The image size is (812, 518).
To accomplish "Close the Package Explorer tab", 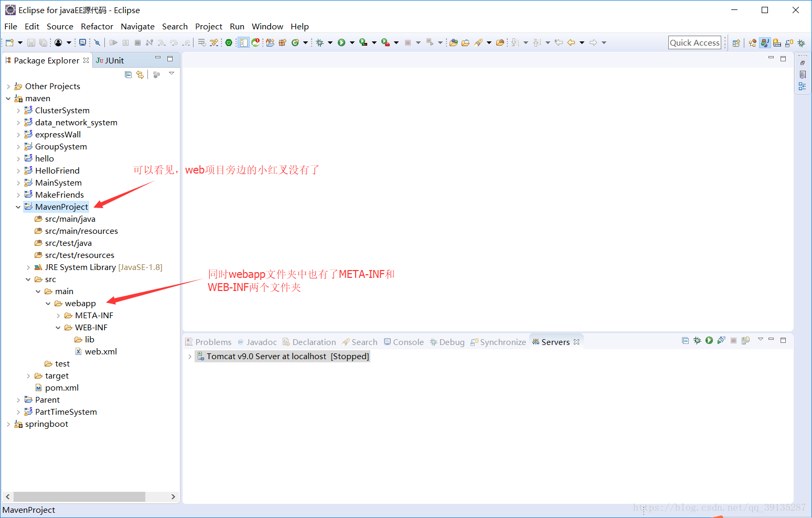I will (86, 60).
